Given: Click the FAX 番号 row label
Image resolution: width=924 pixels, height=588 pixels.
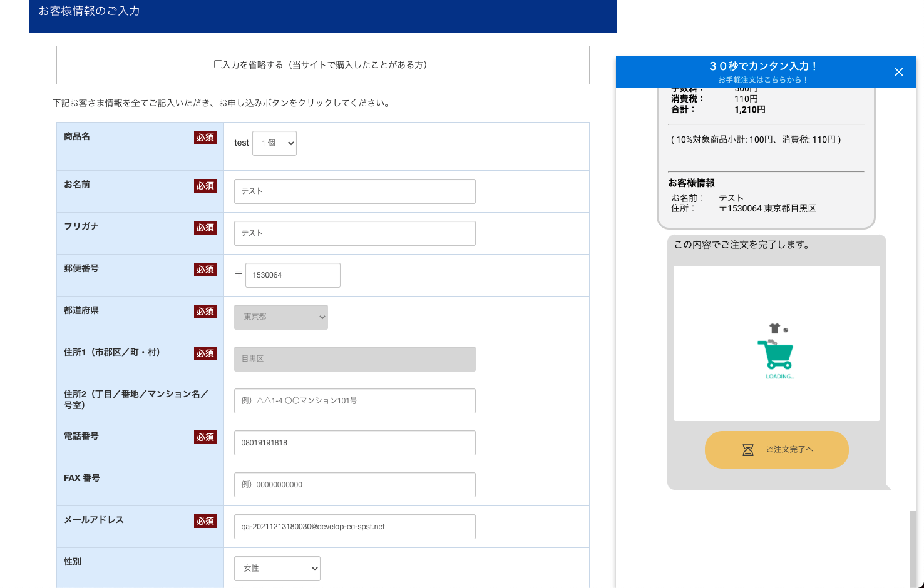Looking at the screenshot, I should tap(82, 478).
